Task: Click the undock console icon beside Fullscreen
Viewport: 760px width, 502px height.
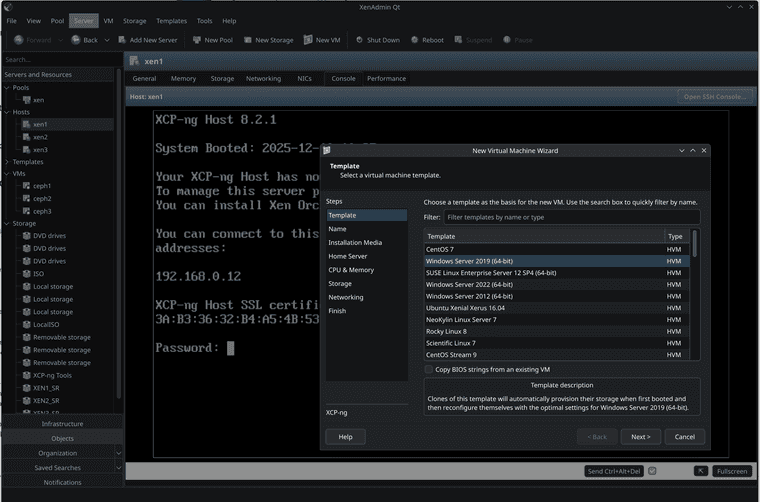Action: (x=702, y=471)
